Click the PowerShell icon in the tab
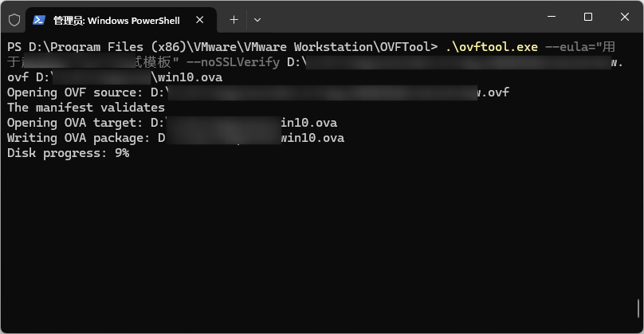The width and height of the screenshot is (644, 334). pos(38,20)
